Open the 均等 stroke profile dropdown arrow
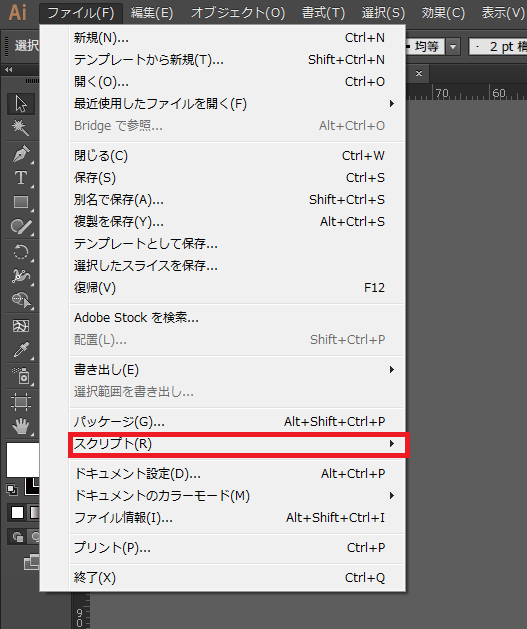The image size is (527, 629). click(x=453, y=47)
